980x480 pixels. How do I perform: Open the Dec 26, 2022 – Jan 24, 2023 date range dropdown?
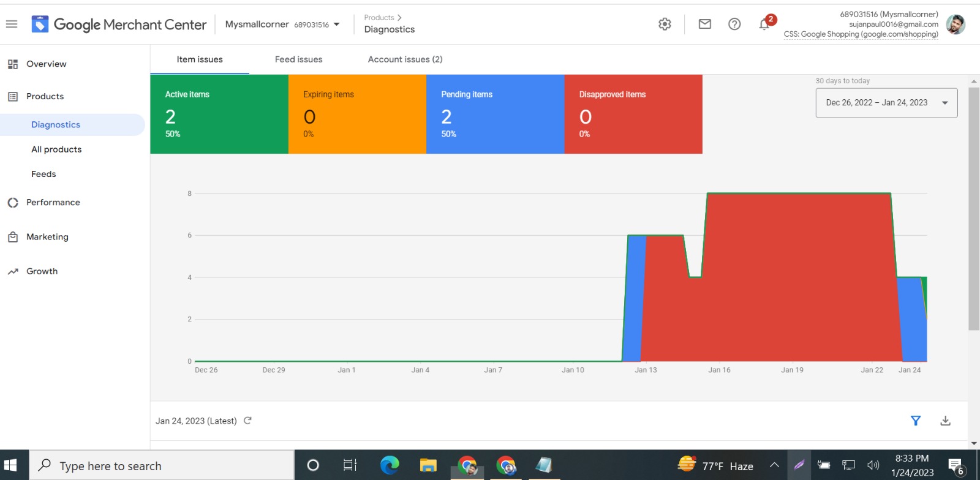886,103
